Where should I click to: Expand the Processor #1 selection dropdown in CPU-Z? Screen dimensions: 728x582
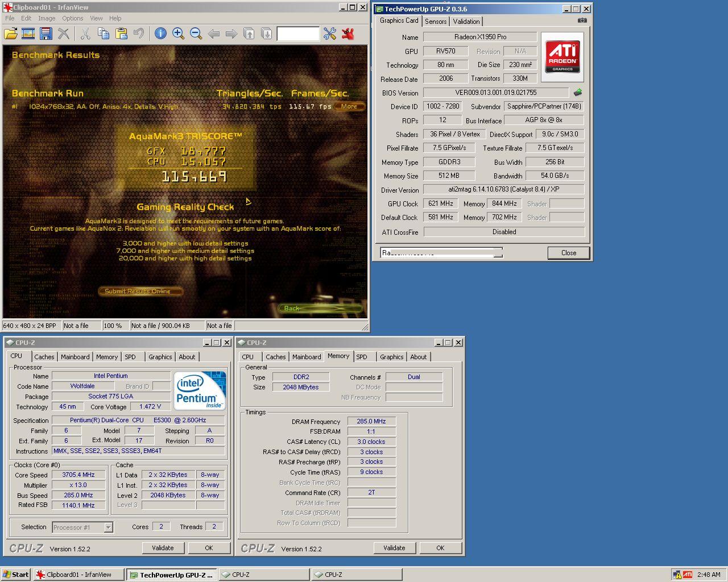pyautogui.click(x=108, y=527)
